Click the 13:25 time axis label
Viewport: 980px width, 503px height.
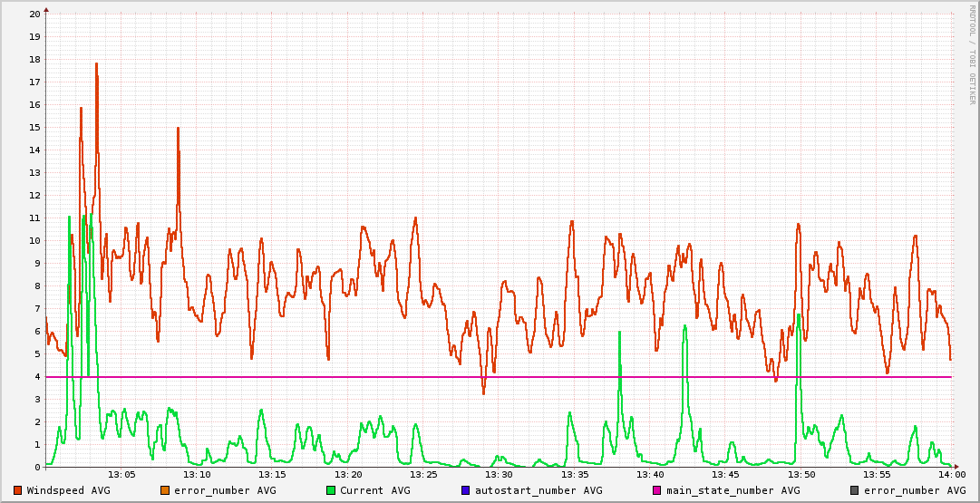[x=423, y=475]
